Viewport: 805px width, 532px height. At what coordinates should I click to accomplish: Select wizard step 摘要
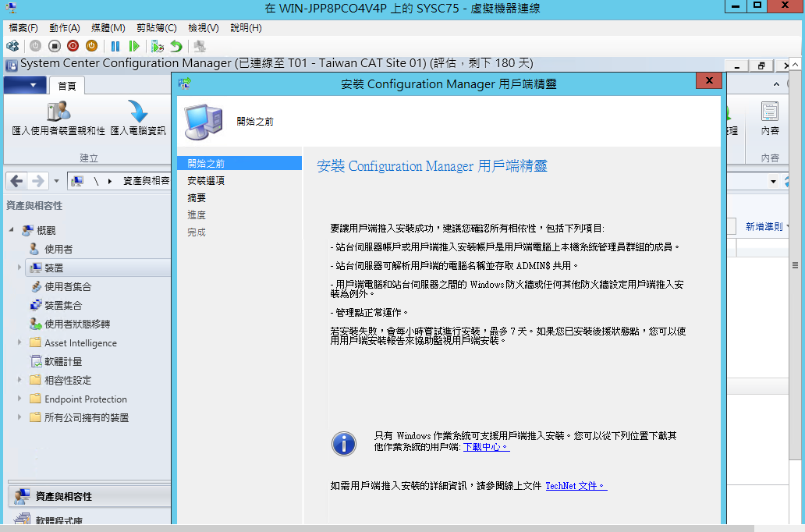[197, 197]
